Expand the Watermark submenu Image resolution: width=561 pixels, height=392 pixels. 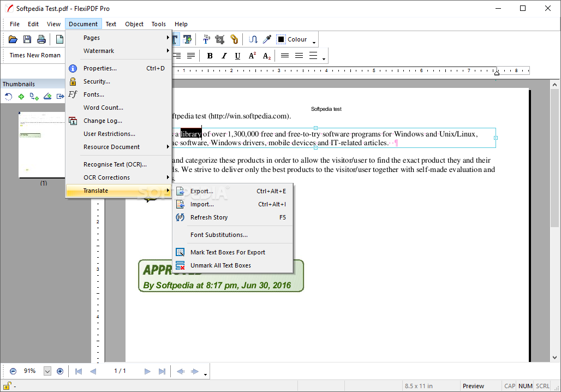(x=119, y=51)
